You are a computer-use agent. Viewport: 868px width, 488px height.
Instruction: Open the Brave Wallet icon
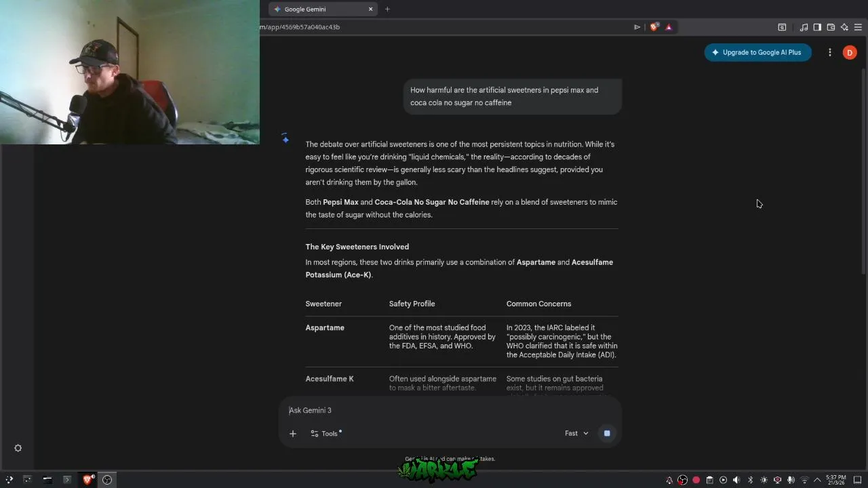pos(831,27)
